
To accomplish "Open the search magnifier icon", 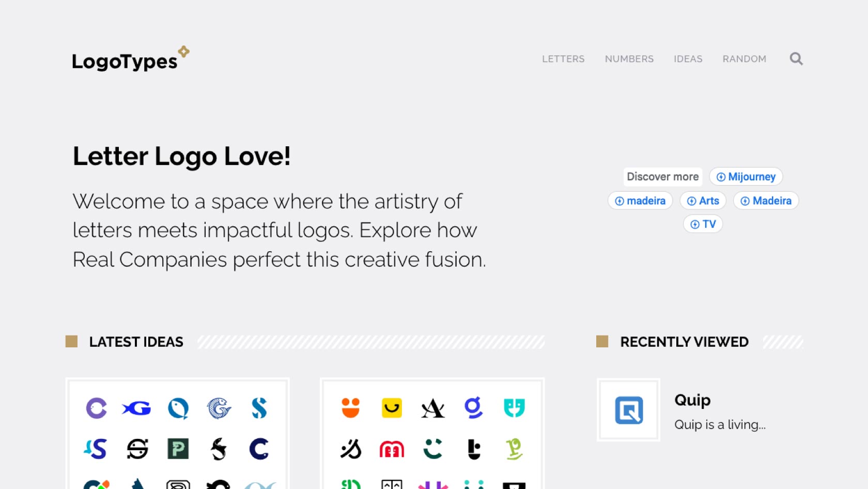I will point(796,59).
